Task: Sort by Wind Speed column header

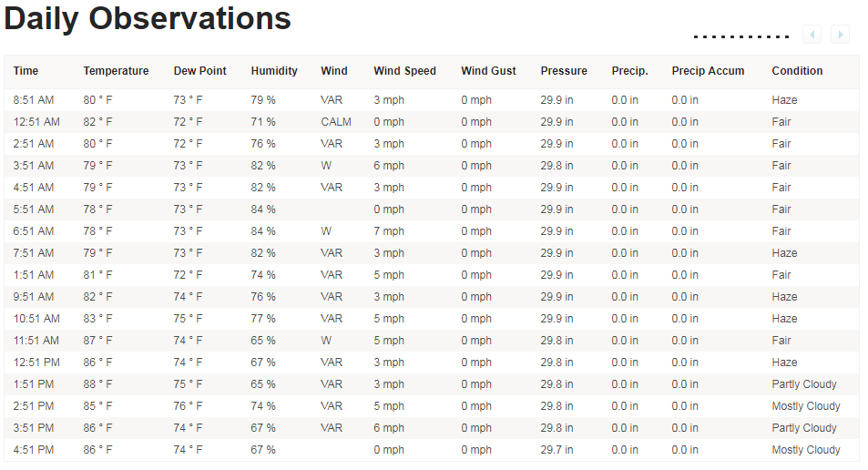Action: tap(404, 71)
